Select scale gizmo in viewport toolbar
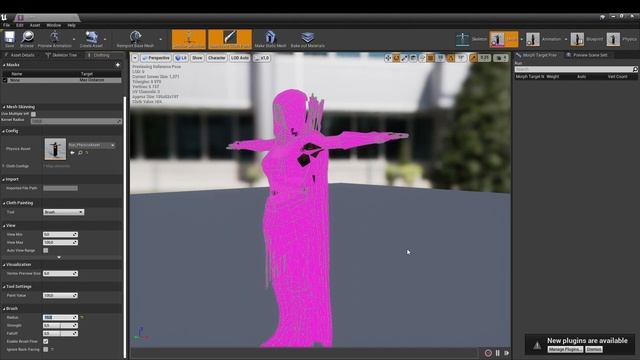The height and width of the screenshot is (360, 640). pos(404,58)
